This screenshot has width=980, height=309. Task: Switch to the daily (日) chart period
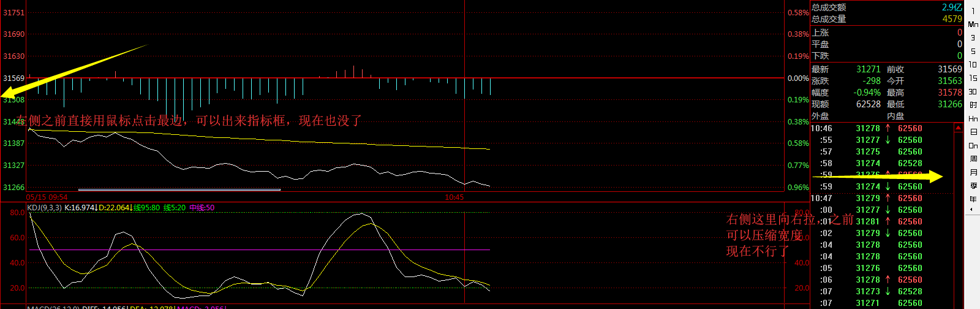pyautogui.click(x=973, y=132)
